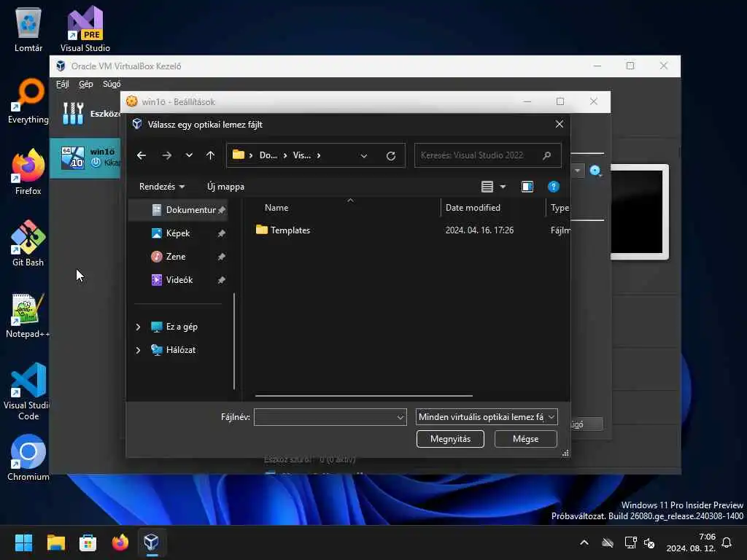Expand the address path history dropdown
Screen dimensions: 747x560
tap(364, 156)
